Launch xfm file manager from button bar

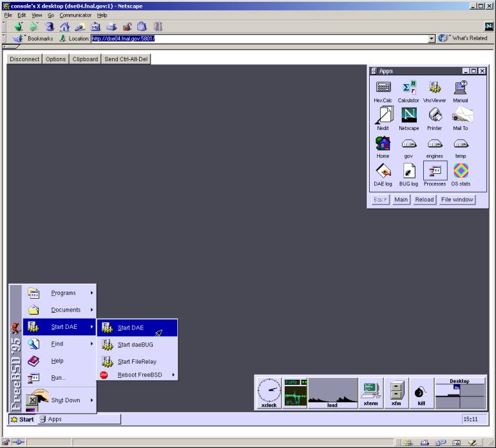pyautogui.click(x=396, y=394)
